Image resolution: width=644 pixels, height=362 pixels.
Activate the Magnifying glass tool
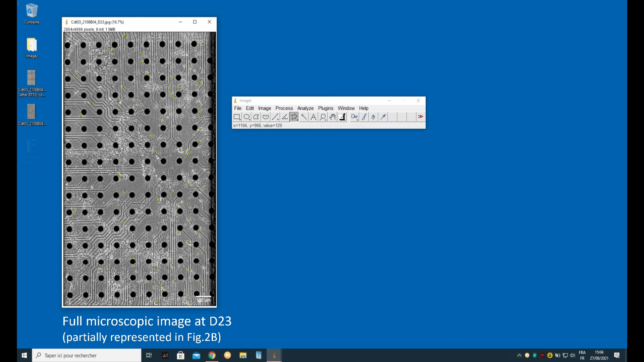point(323,117)
